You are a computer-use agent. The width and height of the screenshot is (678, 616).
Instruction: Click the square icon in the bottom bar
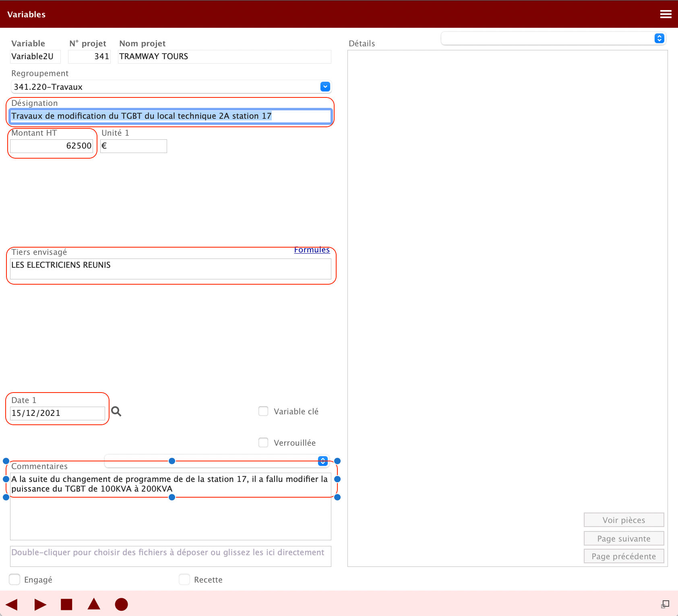66,604
